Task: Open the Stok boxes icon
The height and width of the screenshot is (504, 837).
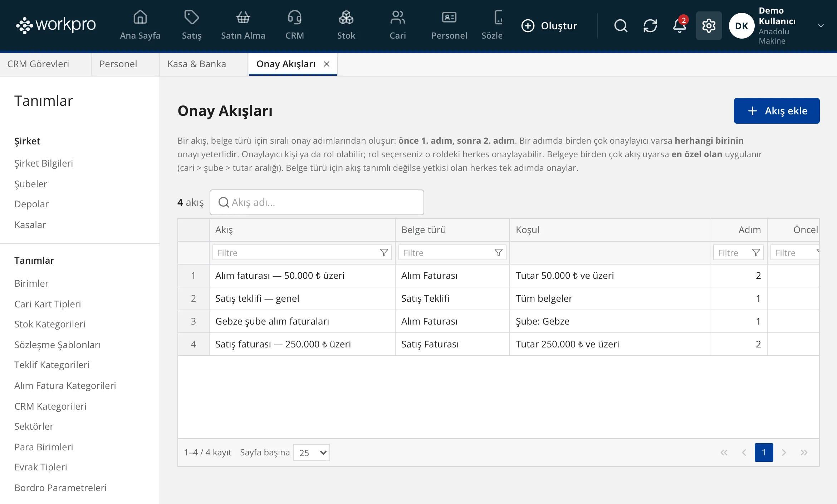Action: pyautogui.click(x=346, y=17)
